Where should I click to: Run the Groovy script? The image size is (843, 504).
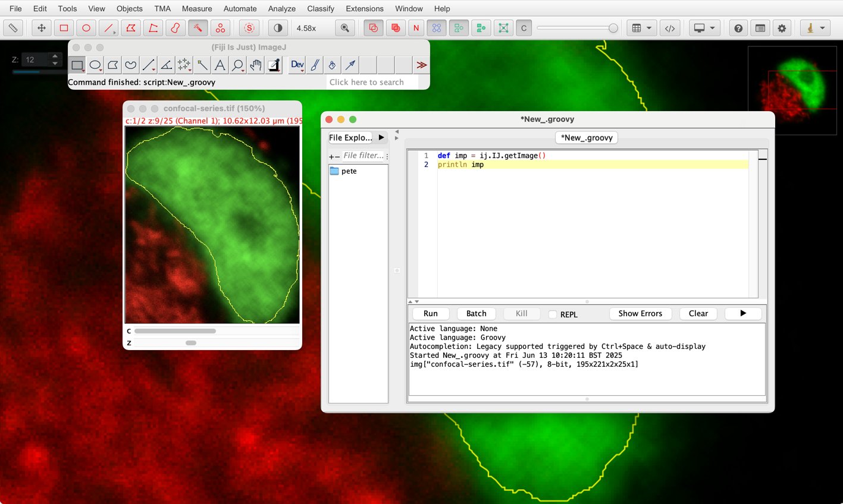(431, 313)
